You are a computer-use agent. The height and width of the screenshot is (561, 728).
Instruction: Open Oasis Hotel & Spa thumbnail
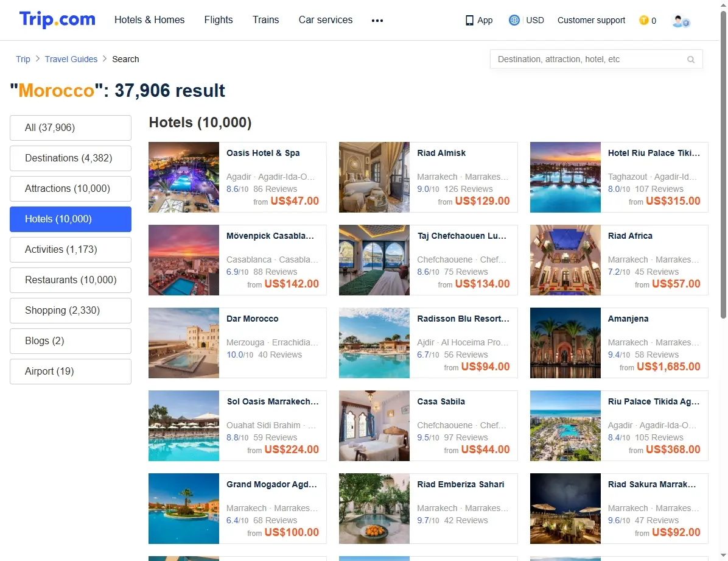click(184, 177)
